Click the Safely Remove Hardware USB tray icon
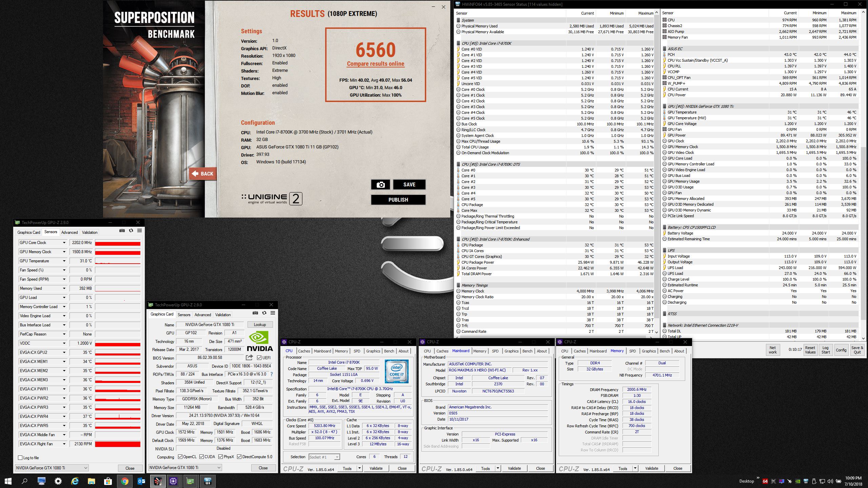868x488 pixels. [x=814, y=481]
